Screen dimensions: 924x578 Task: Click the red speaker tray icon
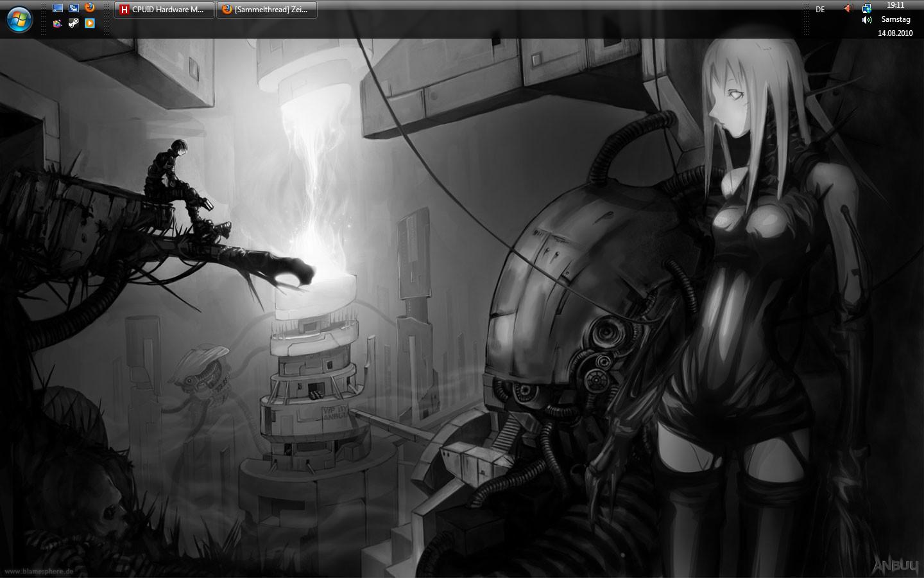tap(848, 8)
